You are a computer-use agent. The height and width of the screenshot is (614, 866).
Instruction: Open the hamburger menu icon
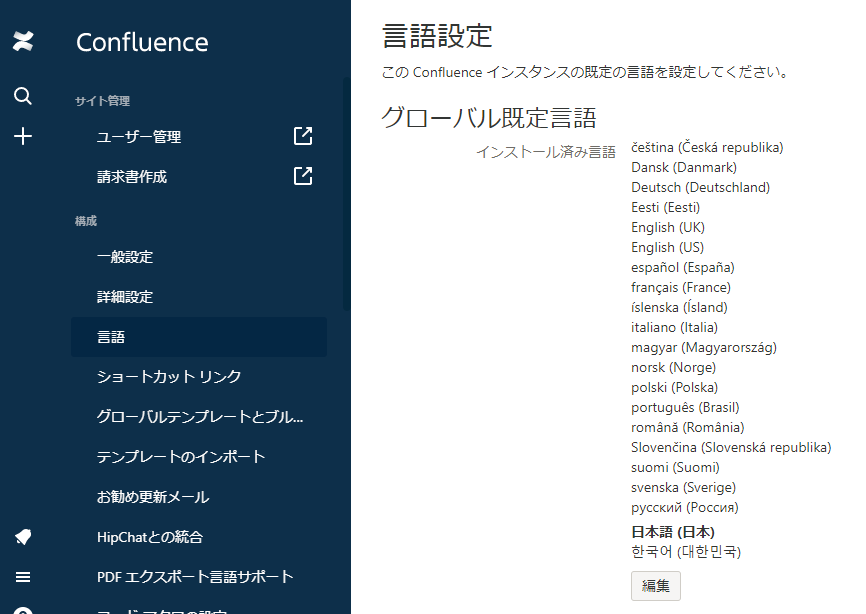(x=23, y=577)
